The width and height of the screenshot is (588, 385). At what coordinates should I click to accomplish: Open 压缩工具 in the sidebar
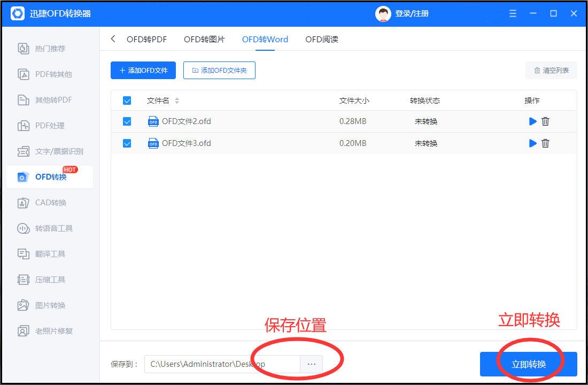pos(50,280)
